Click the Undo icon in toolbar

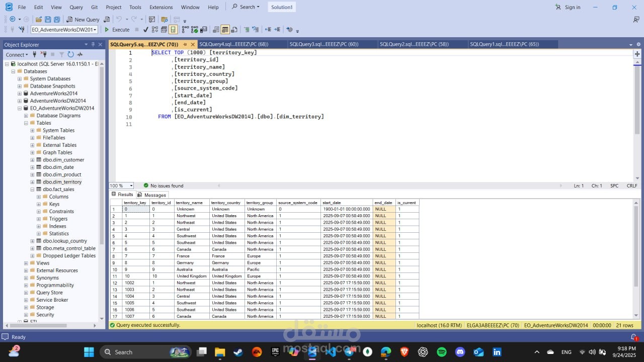[x=119, y=20]
